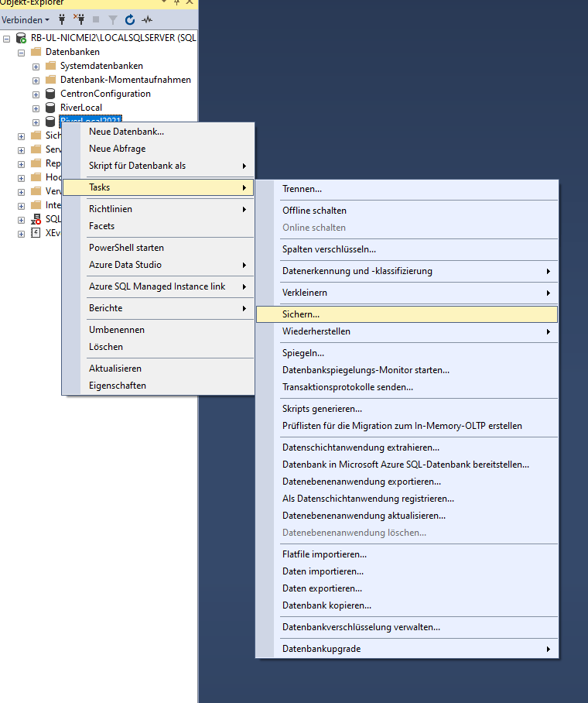Viewport: 588px width, 703px height.
Task: Expand the RiverLocal database node
Action: coord(36,108)
